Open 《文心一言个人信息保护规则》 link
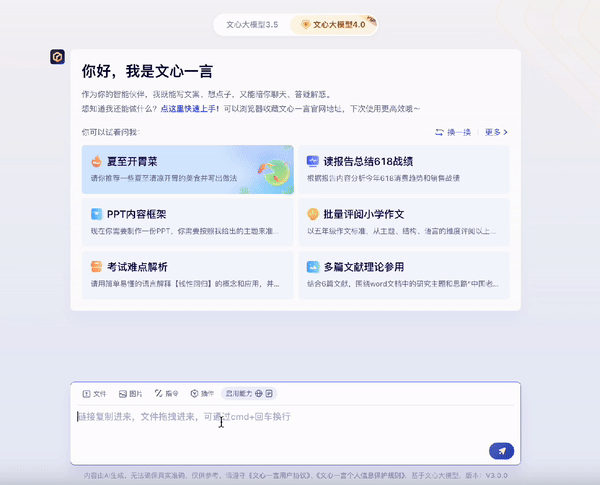 coord(362,475)
